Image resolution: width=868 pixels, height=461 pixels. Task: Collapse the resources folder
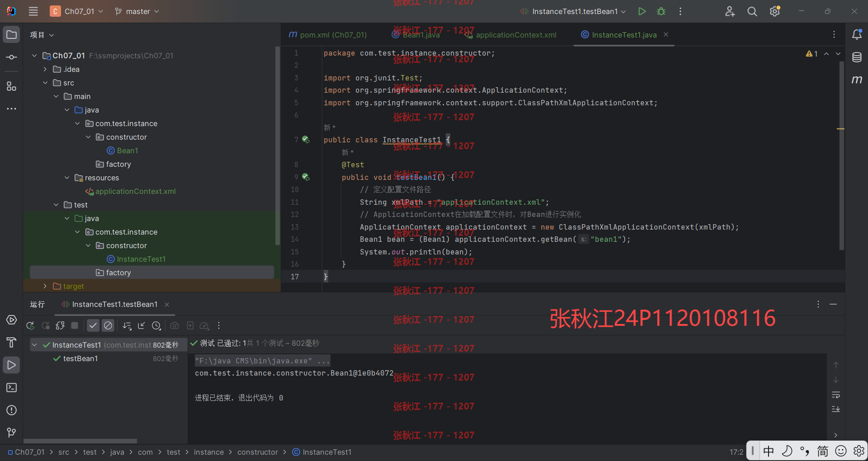coord(67,178)
